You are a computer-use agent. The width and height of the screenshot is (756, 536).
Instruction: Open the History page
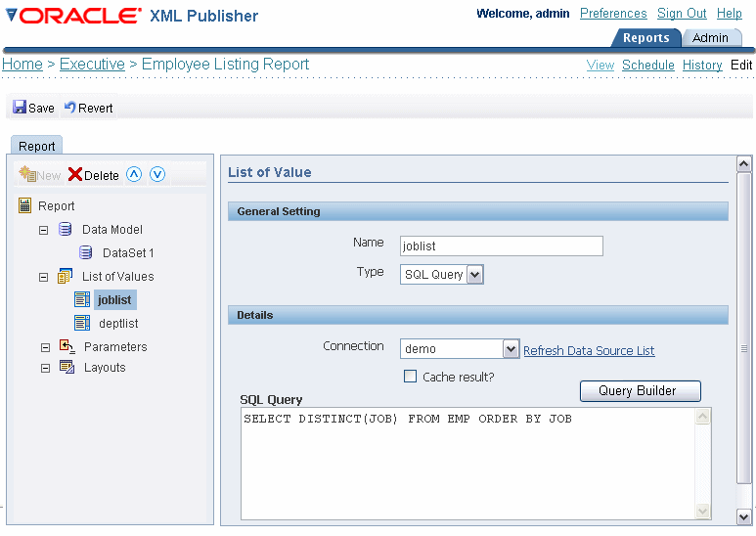pos(702,66)
